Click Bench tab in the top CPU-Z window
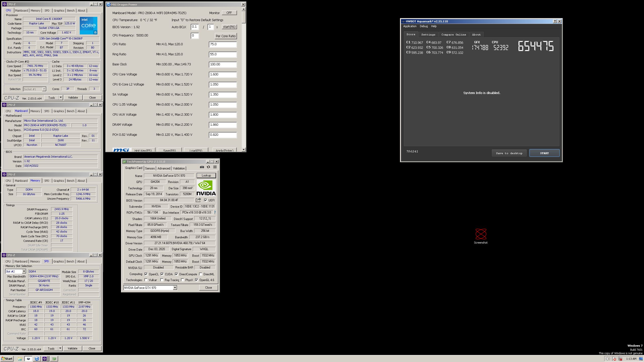The height and width of the screenshot is (362, 644). coord(71,11)
